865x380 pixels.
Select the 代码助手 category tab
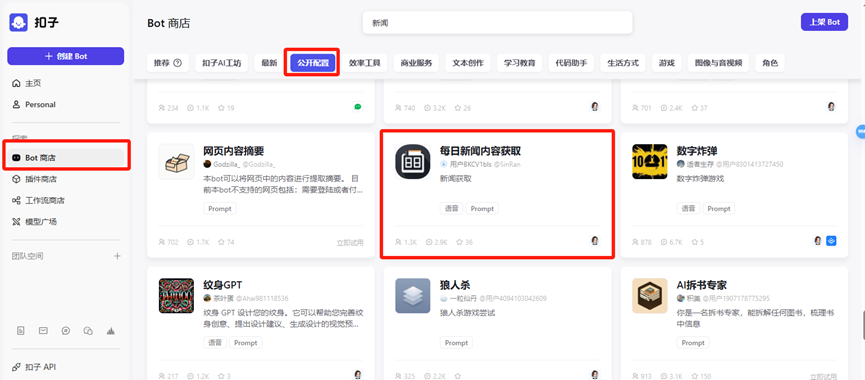point(571,63)
